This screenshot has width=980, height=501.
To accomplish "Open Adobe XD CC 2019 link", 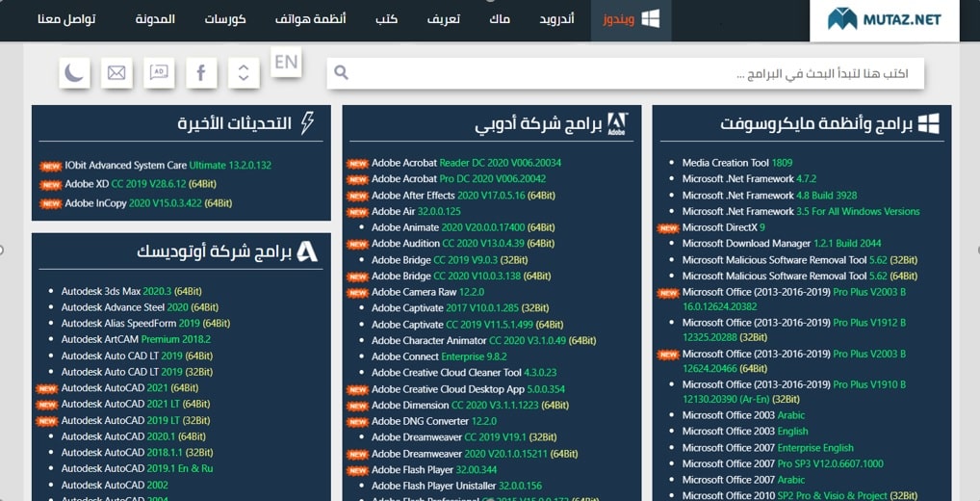I will click(141, 184).
